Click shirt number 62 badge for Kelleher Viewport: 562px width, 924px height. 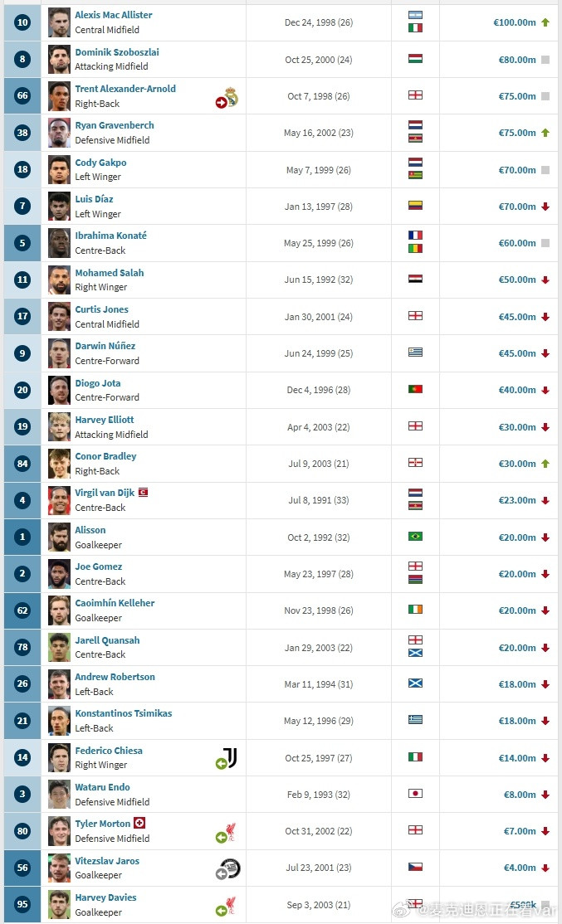coord(22,610)
